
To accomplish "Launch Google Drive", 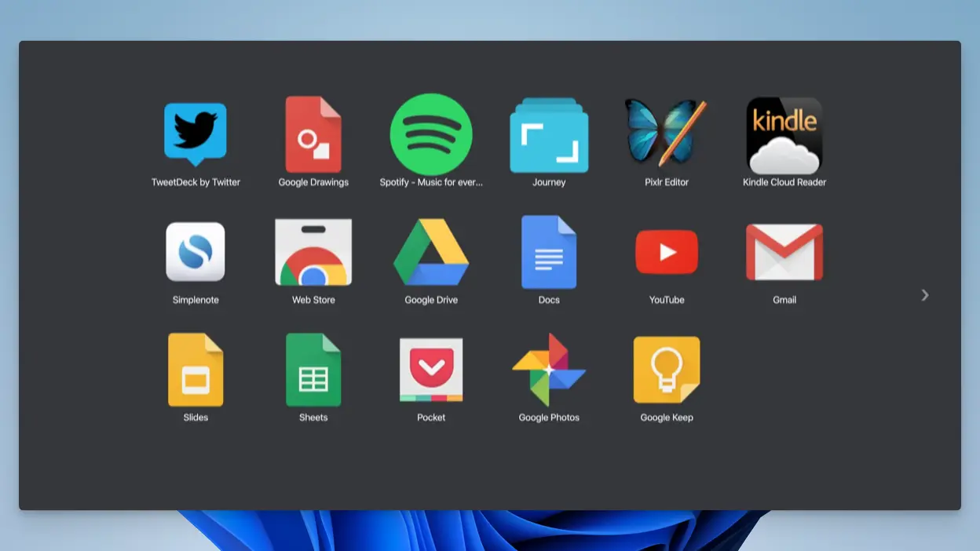I will (431, 251).
